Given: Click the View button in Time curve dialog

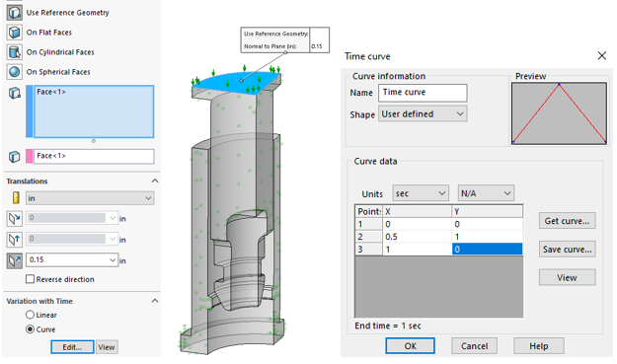Looking at the screenshot, I should 567,277.
